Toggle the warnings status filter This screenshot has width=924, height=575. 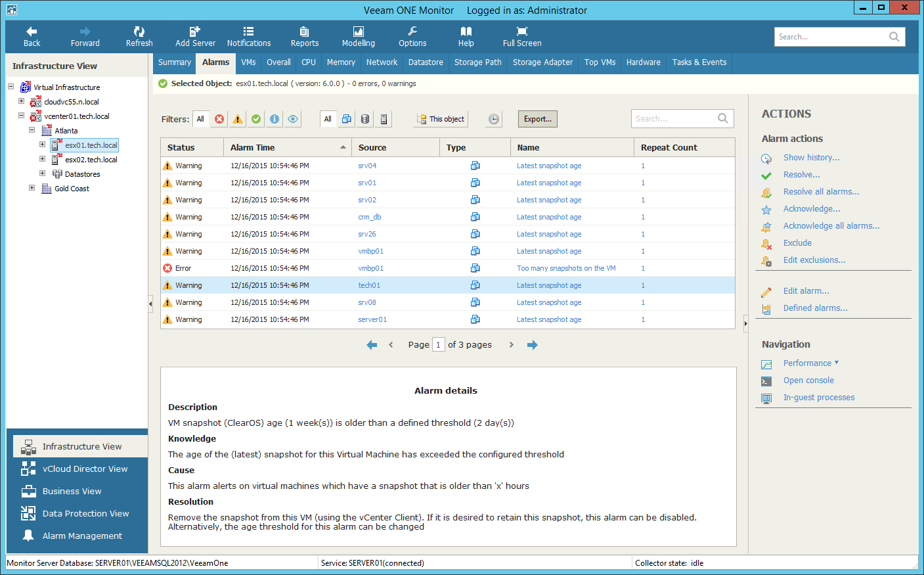coord(238,119)
